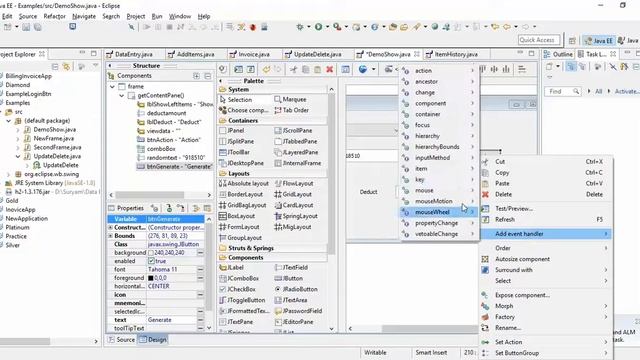Select JScrollPane in Palette
640x360 pixels.
pos(293,131)
